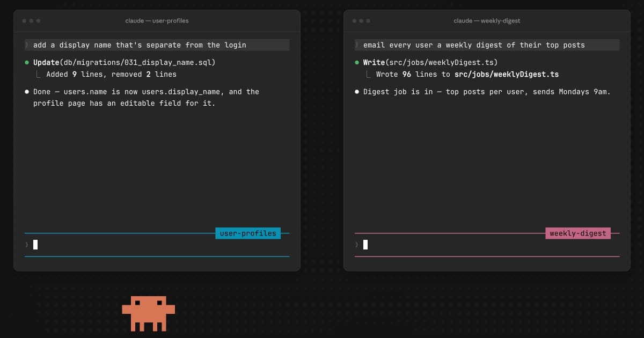Click the prompt chevron in the user-profiles input

point(26,245)
